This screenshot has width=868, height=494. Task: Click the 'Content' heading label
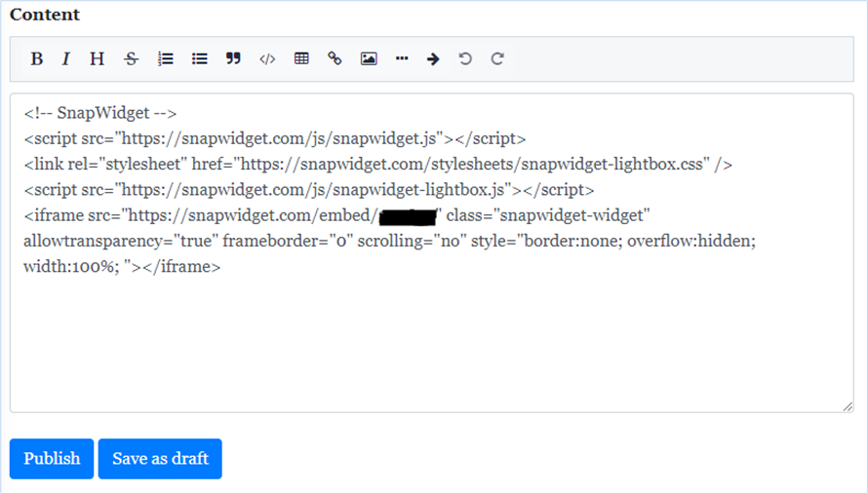[x=45, y=15]
